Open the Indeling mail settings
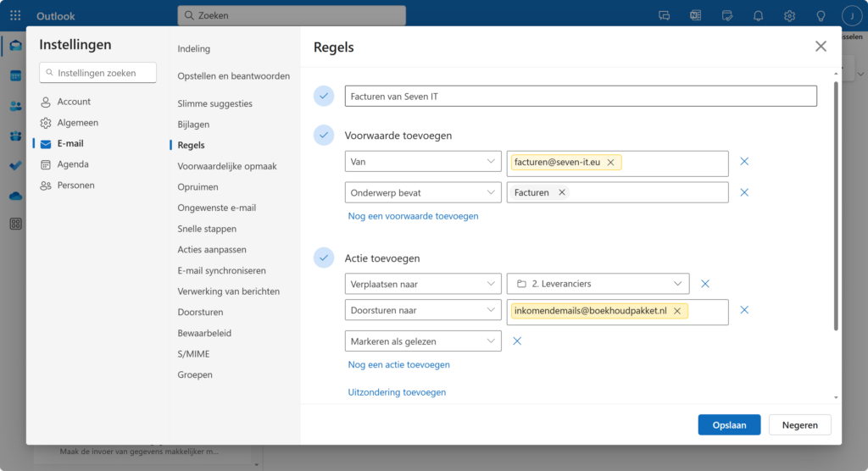868x471 pixels. tap(194, 48)
